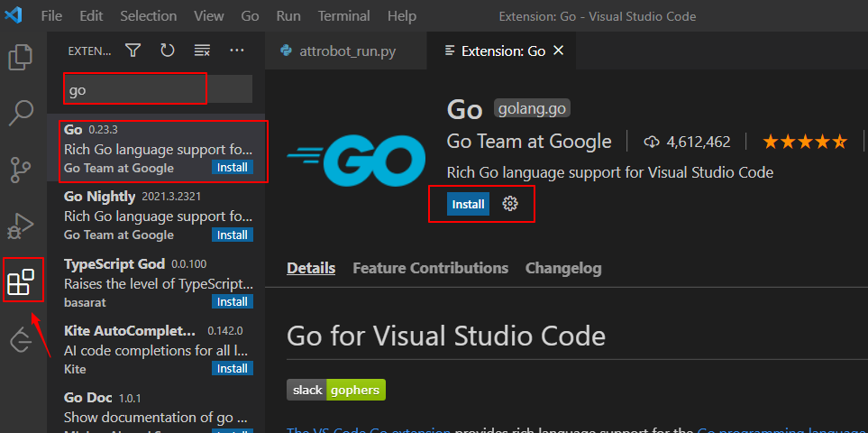Select the Go Nightly list entry

(156, 216)
